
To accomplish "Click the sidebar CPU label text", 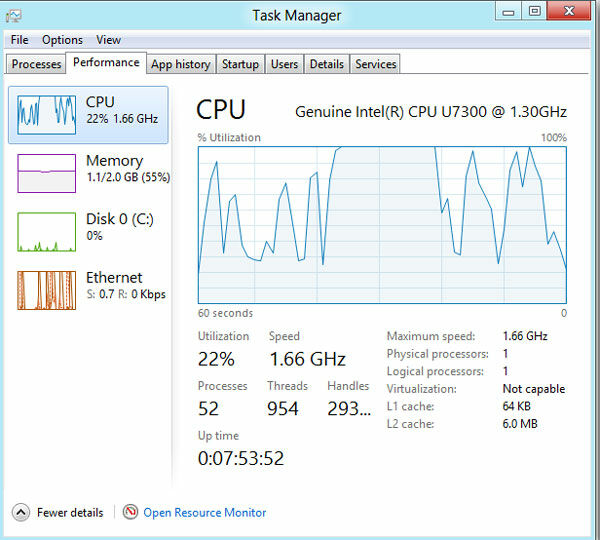I will click(x=100, y=102).
